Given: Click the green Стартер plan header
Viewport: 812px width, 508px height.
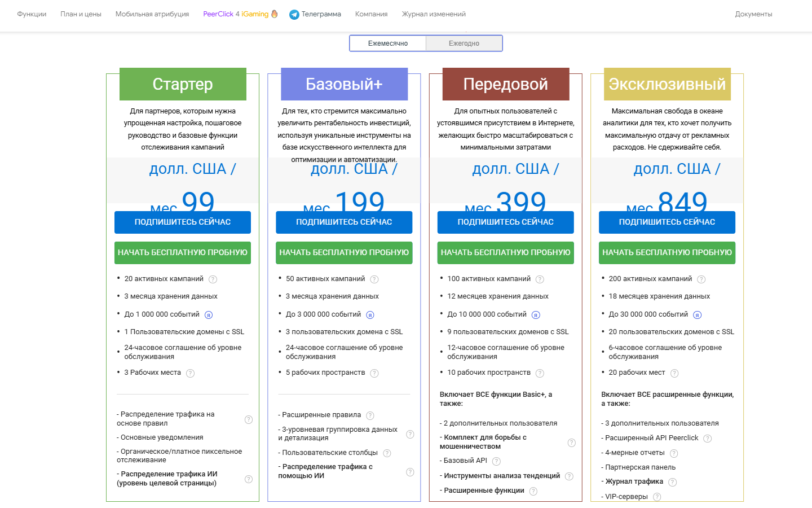Looking at the screenshot, I should (x=183, y=84).
